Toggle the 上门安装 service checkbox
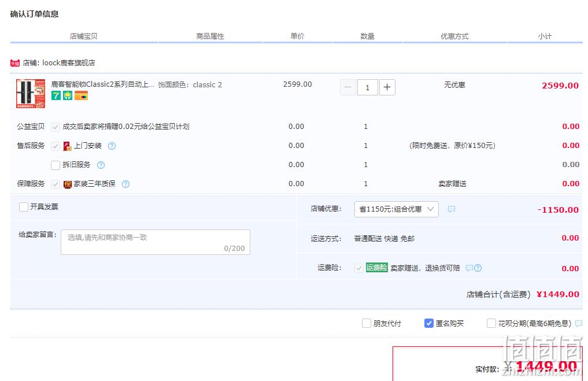The height and width of the screenshot is (381, 588). point(56,146)
